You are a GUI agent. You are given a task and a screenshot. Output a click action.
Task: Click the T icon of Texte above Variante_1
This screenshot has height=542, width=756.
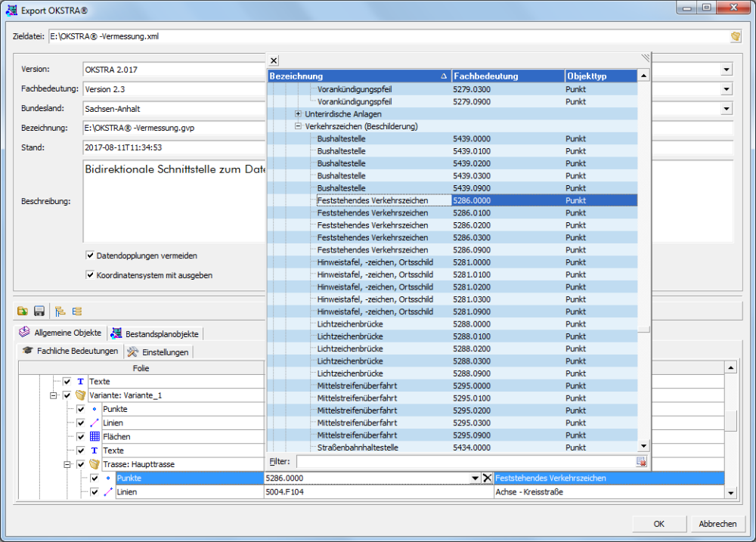(x=81, y=382)
